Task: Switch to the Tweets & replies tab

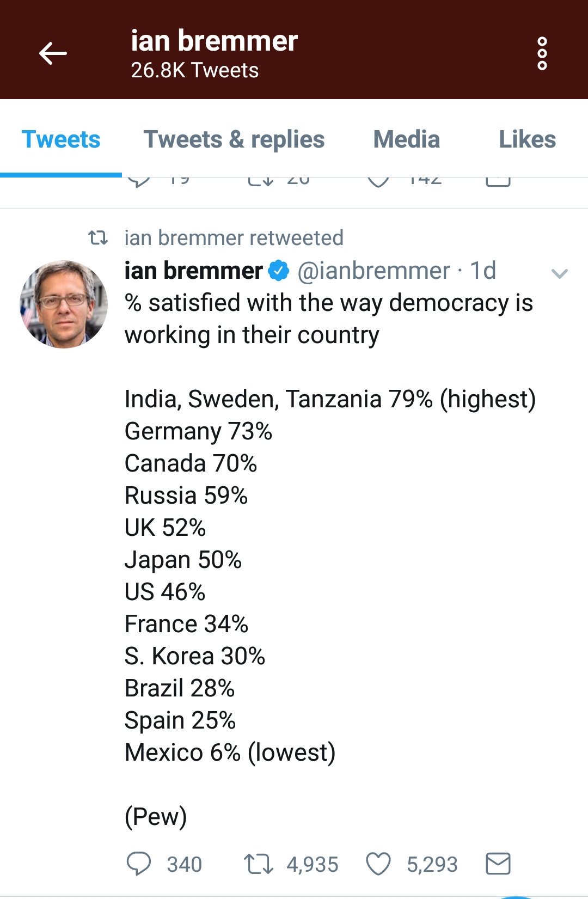Action: pos(234,139)
